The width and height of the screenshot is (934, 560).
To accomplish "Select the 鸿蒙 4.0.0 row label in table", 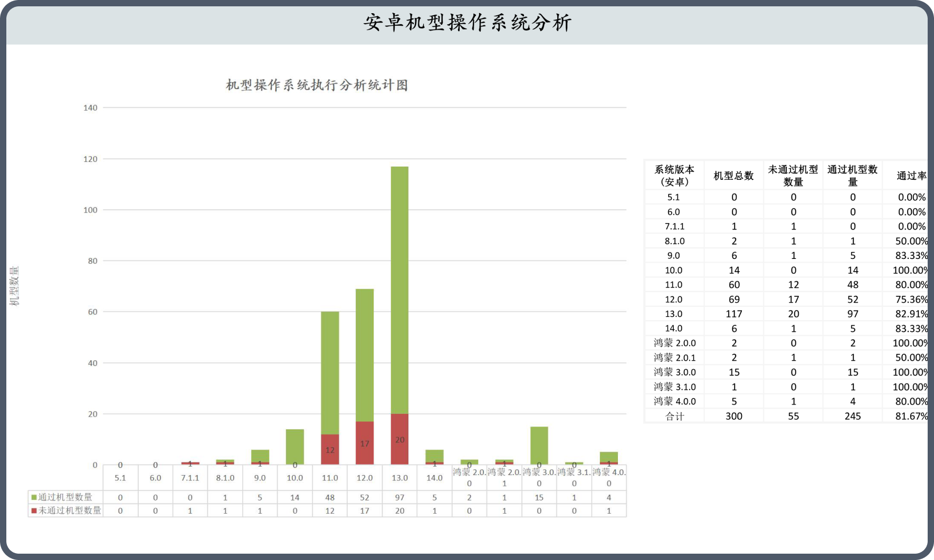I will point(674,401).
